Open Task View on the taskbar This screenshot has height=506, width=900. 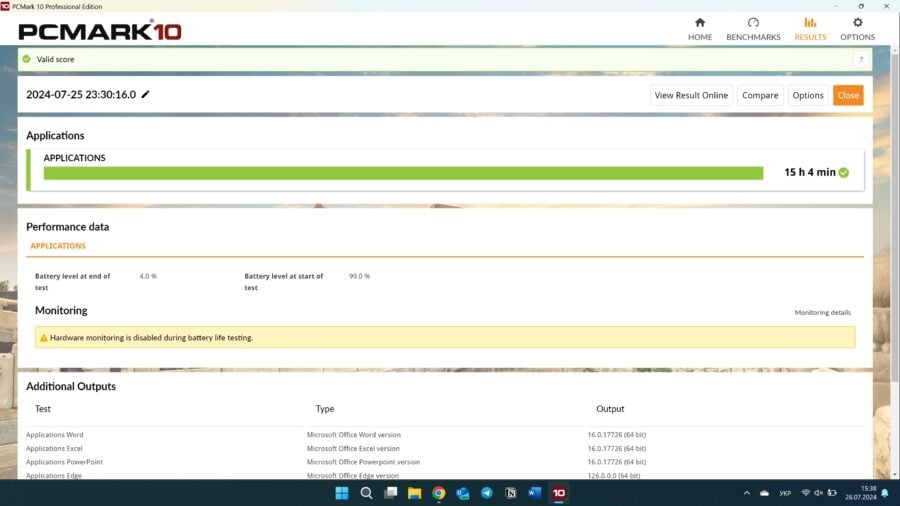390,493
